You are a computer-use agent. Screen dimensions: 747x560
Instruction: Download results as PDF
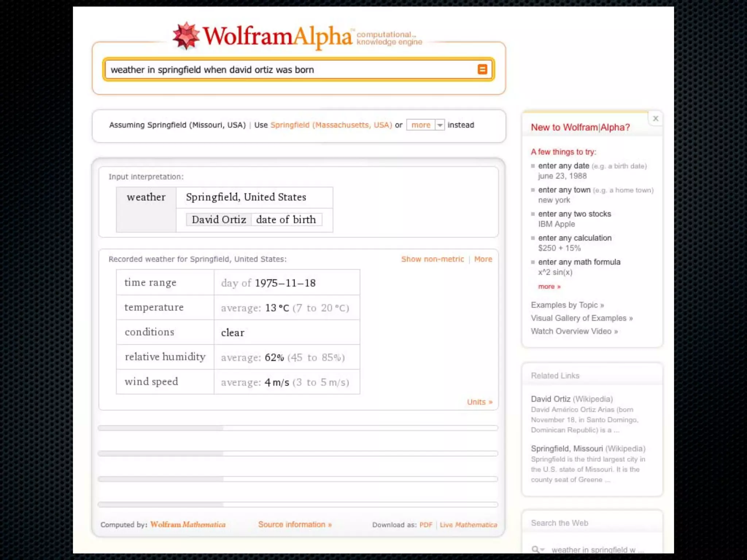tap(426, 525)
